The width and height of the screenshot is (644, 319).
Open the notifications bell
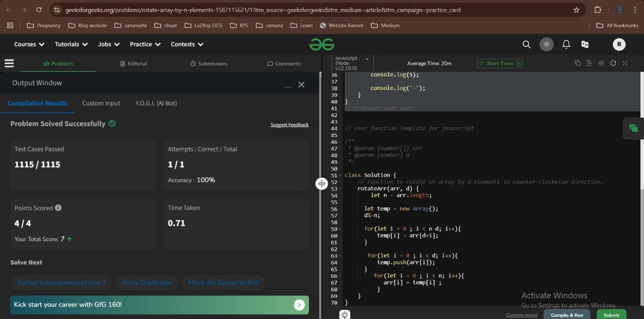click(566, 44)
